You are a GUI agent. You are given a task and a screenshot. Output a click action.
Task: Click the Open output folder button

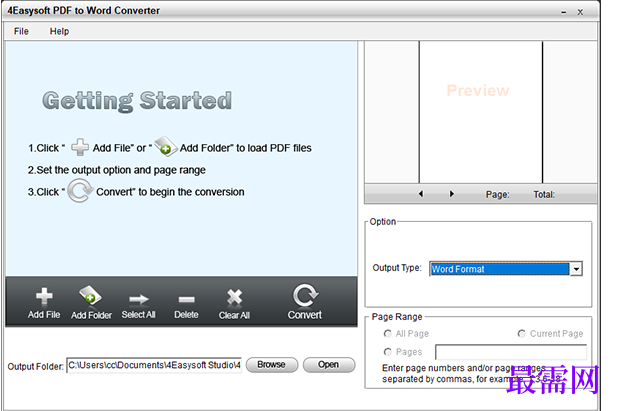pos(329,365)
